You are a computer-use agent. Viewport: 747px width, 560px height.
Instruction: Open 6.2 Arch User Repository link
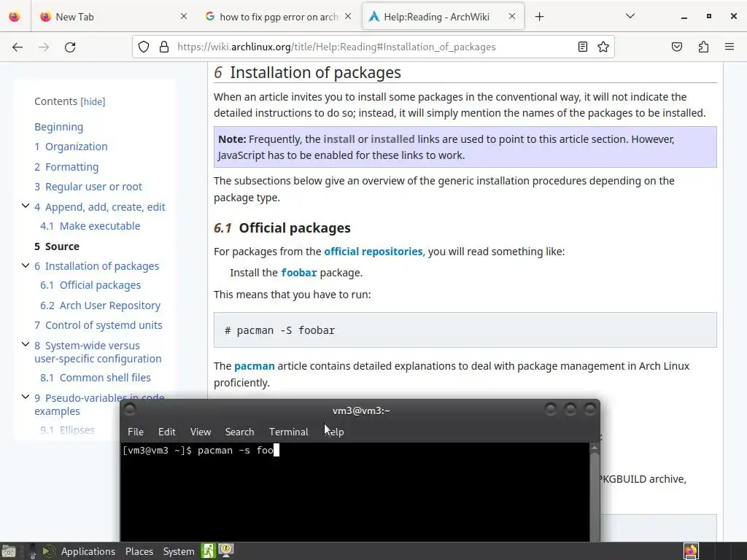pos(100,306)
